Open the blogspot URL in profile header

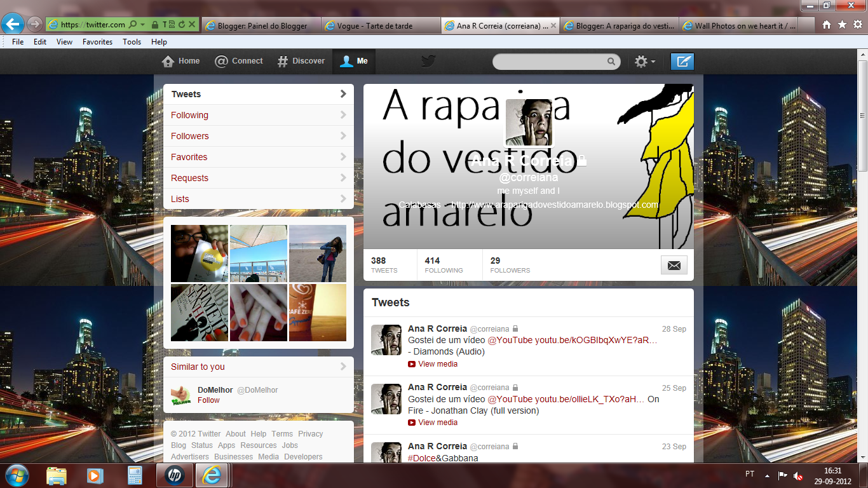(555, 205)
